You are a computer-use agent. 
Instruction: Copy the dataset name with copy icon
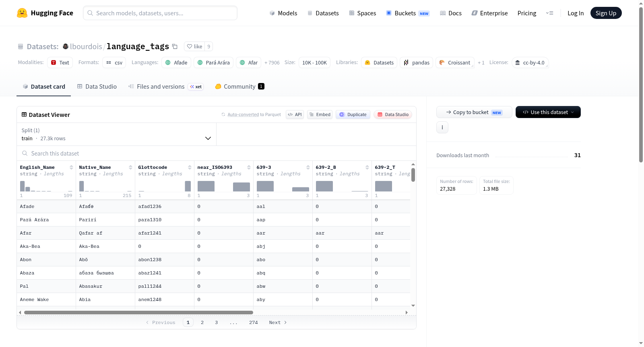point(175,46)
